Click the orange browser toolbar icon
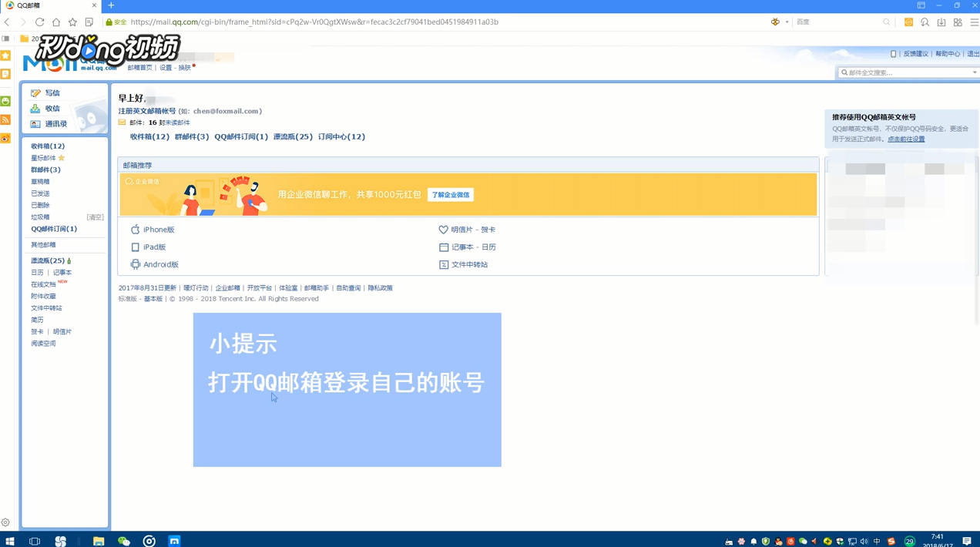 (x=909, y=22)
